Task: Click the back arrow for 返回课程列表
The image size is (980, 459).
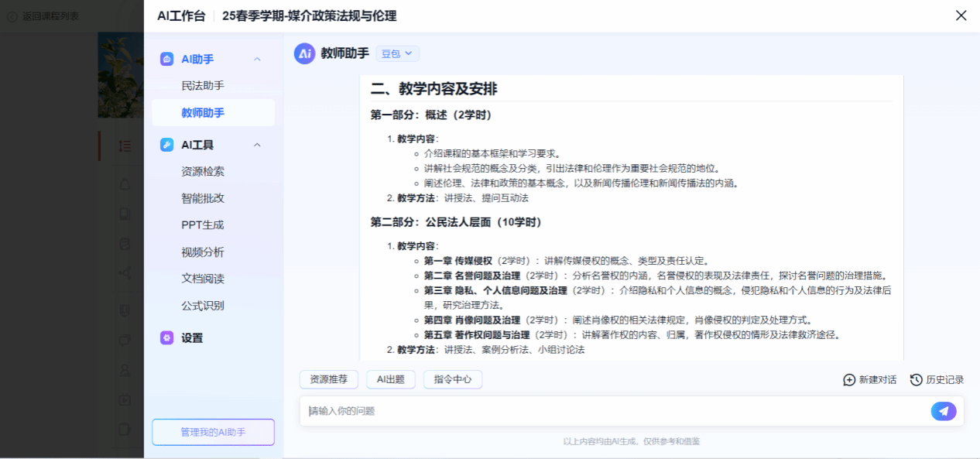Action: 12,15
